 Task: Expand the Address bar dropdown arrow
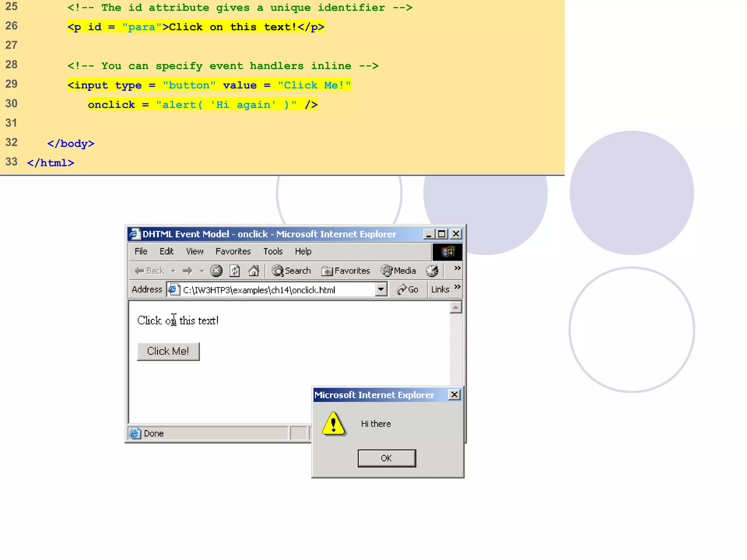coord(381,289)
